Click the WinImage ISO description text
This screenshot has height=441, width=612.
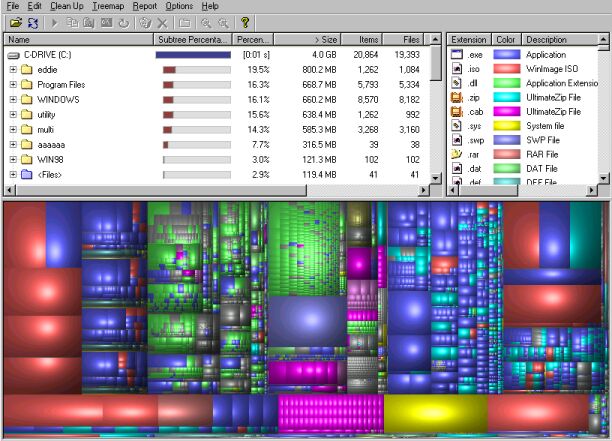(x=552, y=69)
